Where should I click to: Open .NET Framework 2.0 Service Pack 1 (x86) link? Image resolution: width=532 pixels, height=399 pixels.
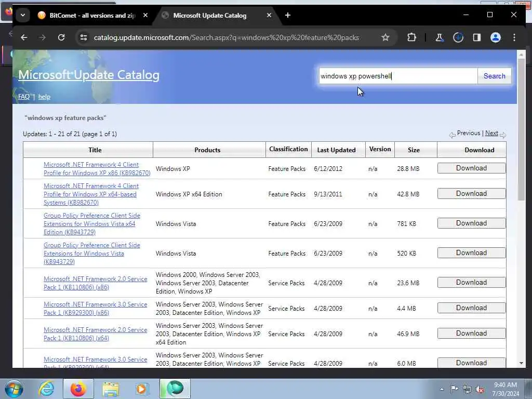[96, 283]
